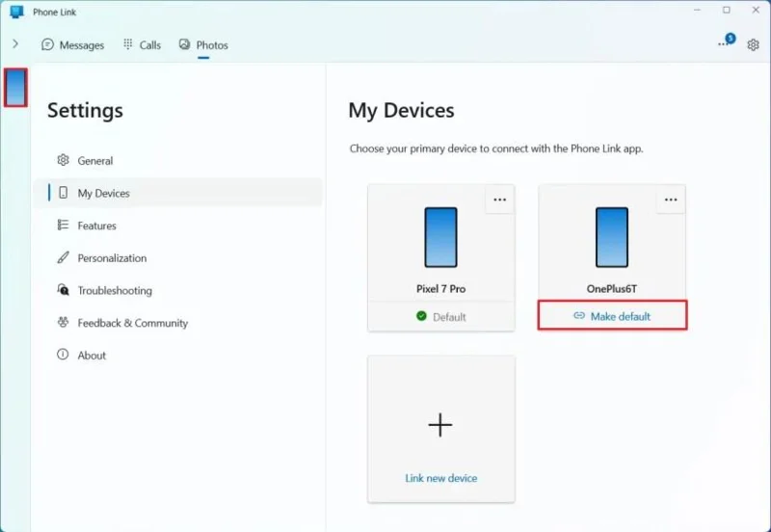771x532 pixels.
Task: Click the Messages speech bubble icon
Action: click(x=47, y=44)
